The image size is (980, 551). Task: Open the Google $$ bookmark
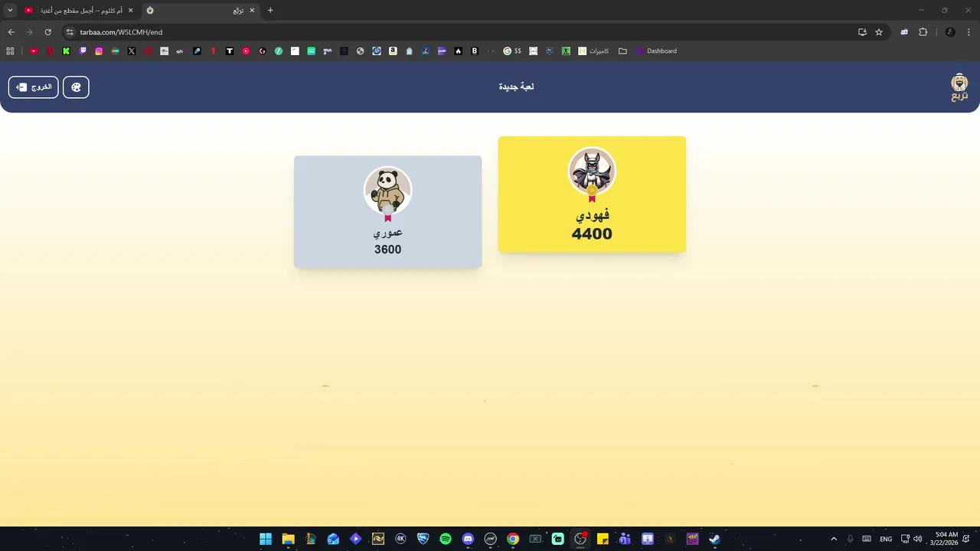512,51
